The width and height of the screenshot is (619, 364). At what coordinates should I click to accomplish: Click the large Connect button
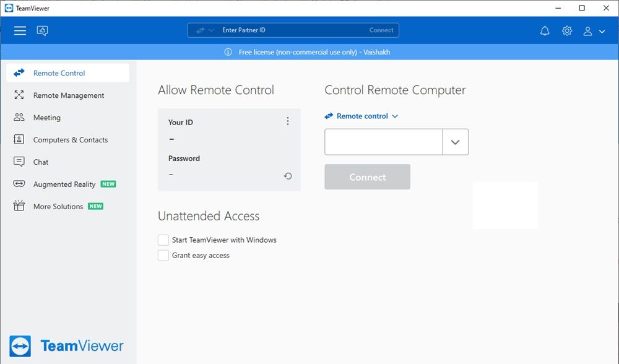coord(368,177)
